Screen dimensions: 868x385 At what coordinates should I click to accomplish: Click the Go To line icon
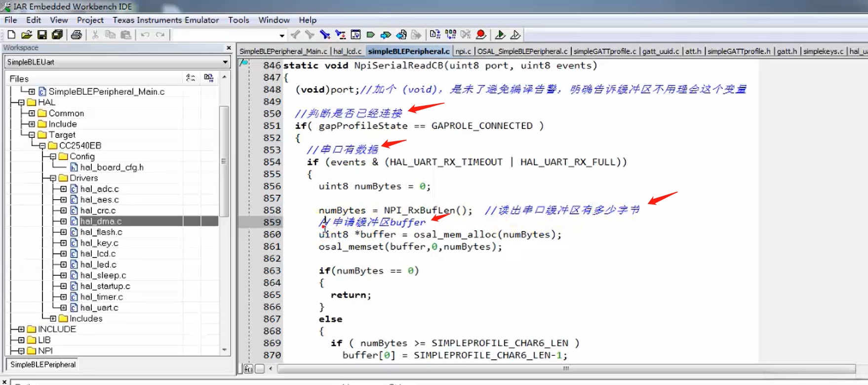coord(355,35)
